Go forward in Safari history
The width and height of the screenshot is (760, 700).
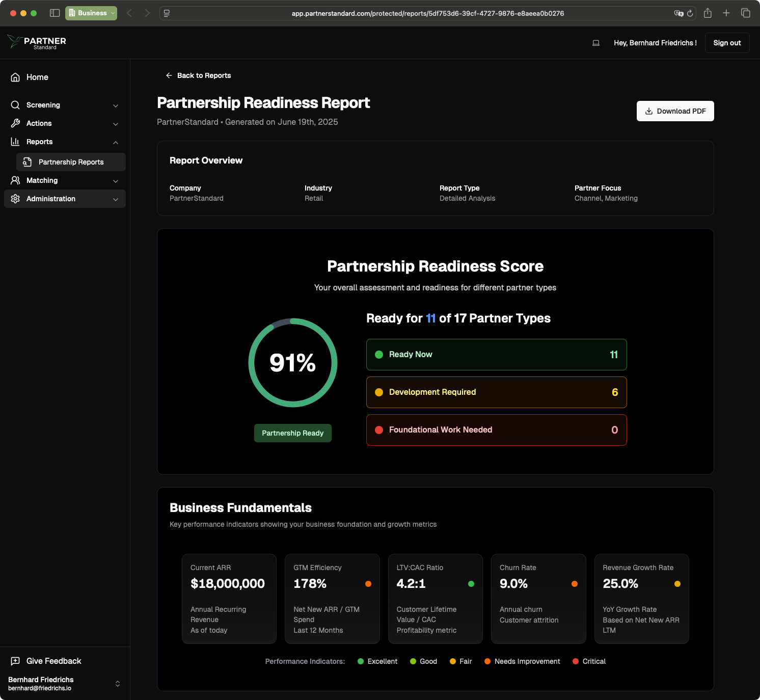(x=147, y=13)
